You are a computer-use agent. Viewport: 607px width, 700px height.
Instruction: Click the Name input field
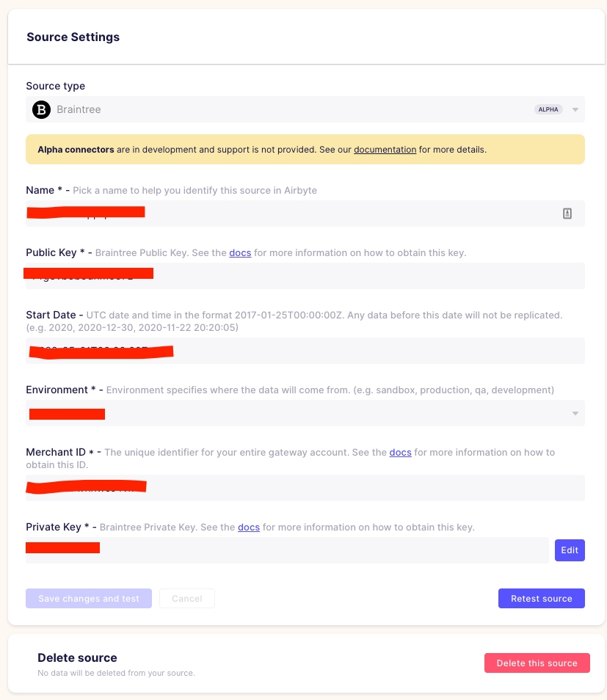(294, 213)
